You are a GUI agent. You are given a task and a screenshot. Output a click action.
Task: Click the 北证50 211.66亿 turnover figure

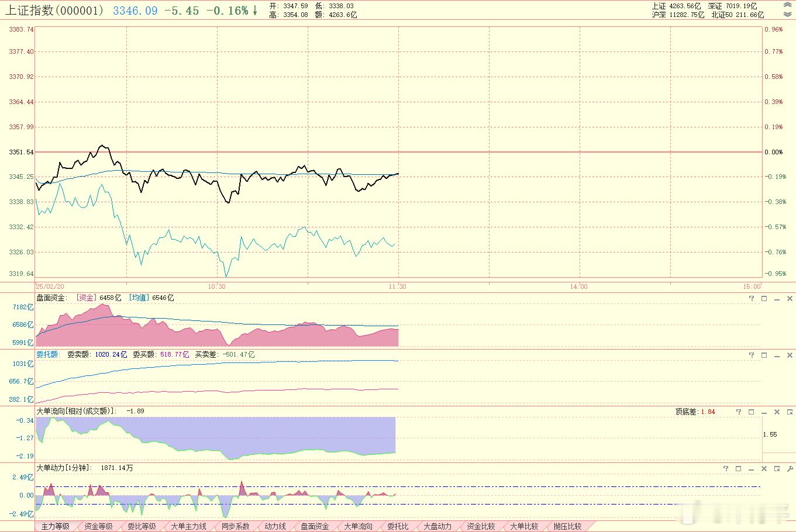(x=738, y=15)
